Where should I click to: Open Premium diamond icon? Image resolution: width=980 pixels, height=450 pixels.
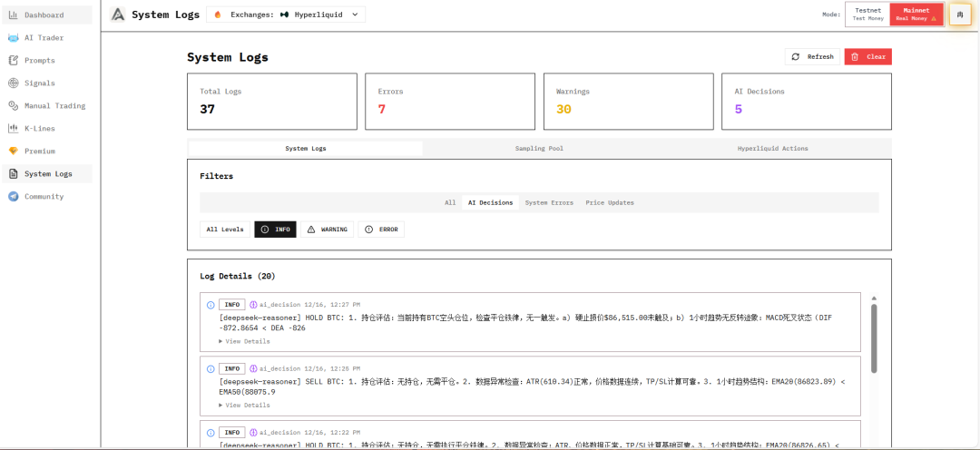[x=14, y=152]
